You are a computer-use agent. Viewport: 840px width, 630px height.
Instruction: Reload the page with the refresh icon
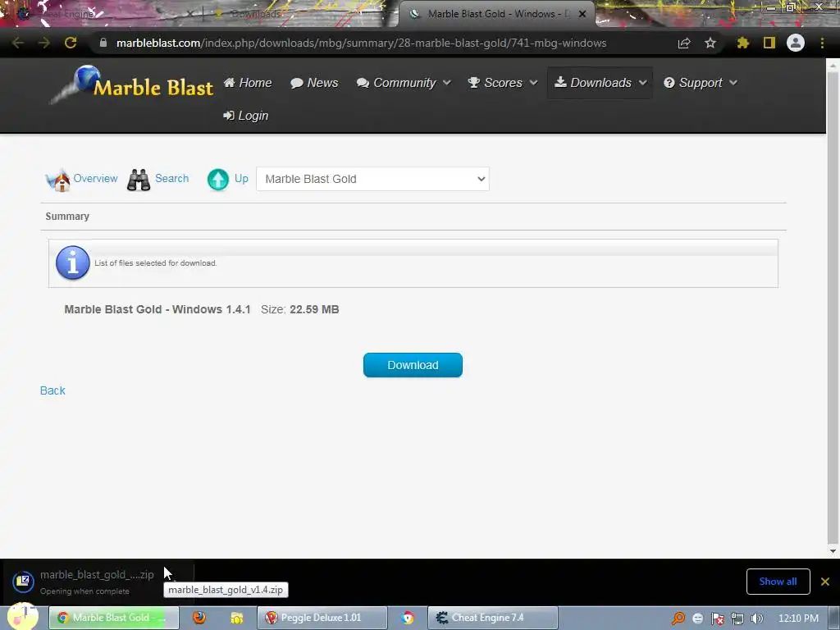(x=71, y=43)
